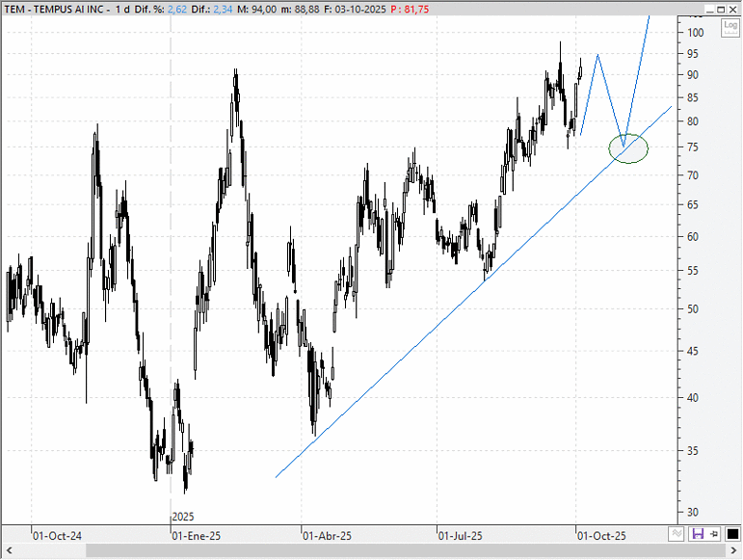This screenshot has height=560, width=743.
Task: Click the pin icon beside save
Action: click(714, 533)
